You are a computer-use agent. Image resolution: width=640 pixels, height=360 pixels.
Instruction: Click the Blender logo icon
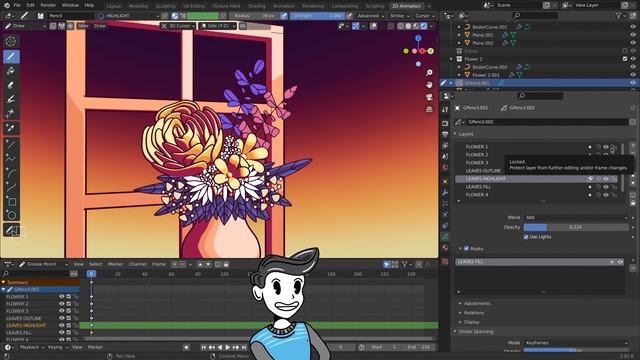tap(6, 5)
